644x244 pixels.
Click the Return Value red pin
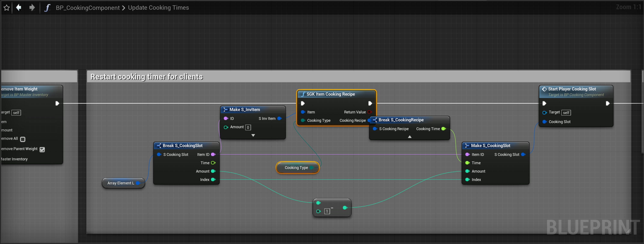[369, 112]
